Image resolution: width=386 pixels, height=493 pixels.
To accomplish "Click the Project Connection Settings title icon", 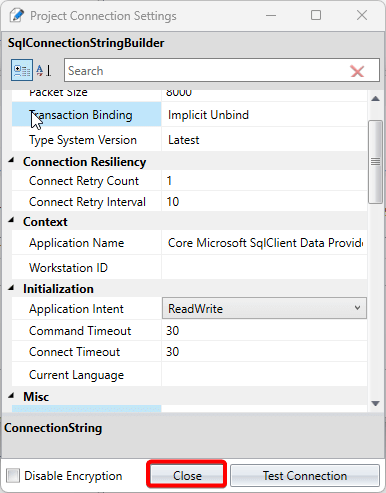I will tap(17, 15).
